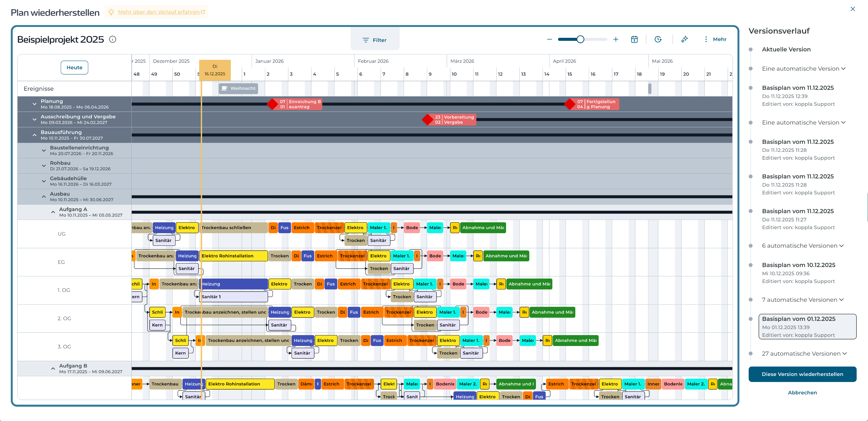Collapse the Aufgang A group

pyautogui.click(x=53, y=212)
